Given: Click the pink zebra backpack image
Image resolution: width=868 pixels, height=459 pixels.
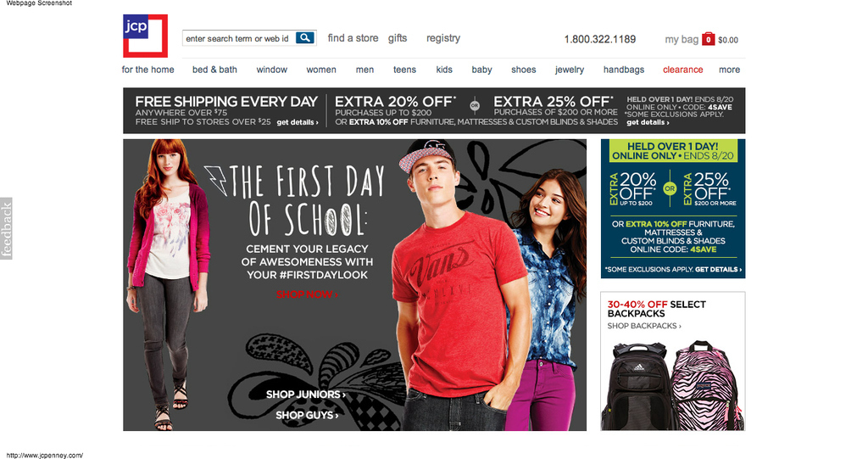Looking at the screenshot, I should point(706,386).
